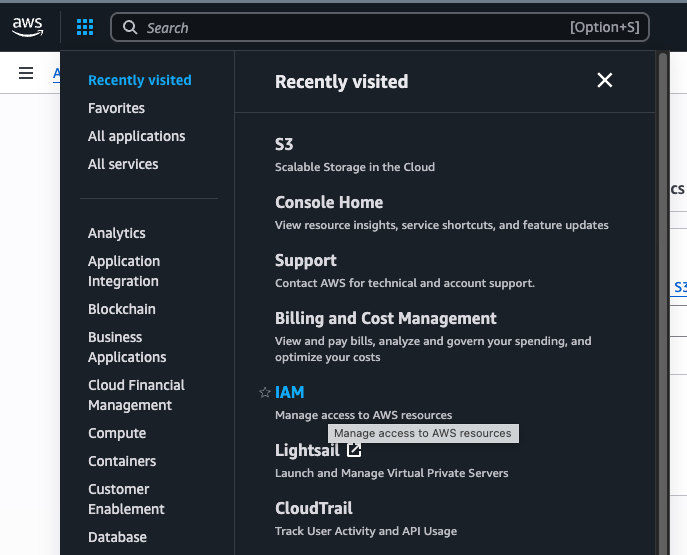Star IAM as a favorite

(x=265, y=393)
